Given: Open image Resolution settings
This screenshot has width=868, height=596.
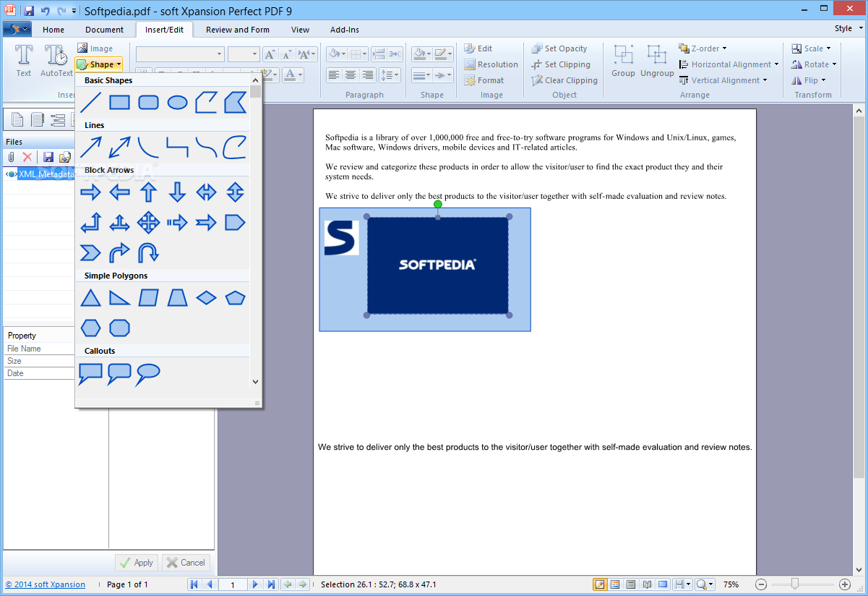Looking at the screenshot, I should tap(491, 64).
